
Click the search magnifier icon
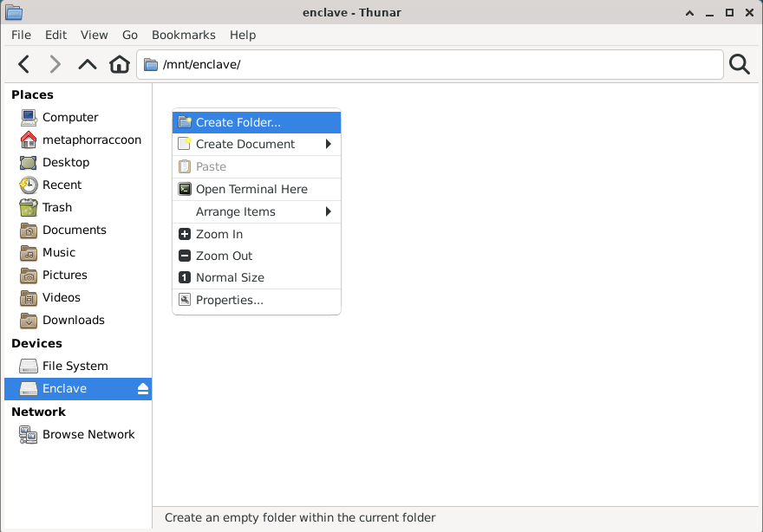coord(739,64)
